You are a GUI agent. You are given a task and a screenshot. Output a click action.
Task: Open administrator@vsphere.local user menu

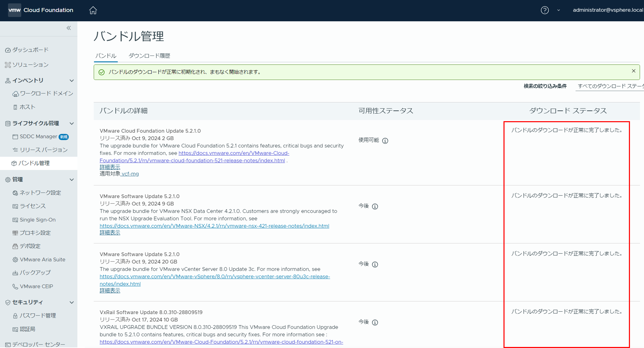pyautogui.click(x=608, y=10)
